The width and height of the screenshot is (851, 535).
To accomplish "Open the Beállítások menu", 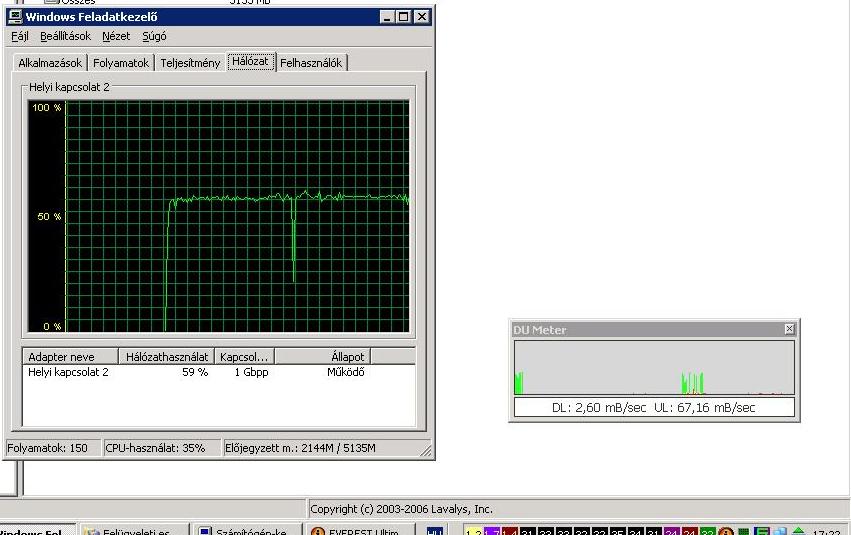I will point(65,36).
